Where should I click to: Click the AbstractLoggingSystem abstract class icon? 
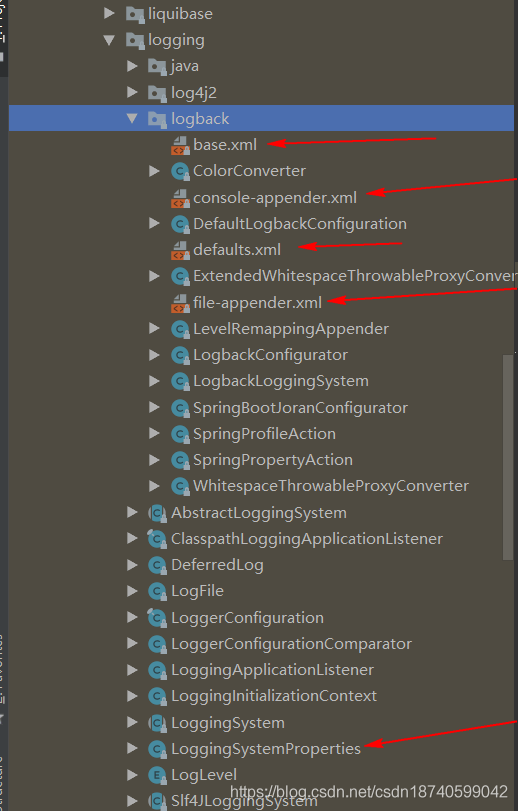point(157,513)
